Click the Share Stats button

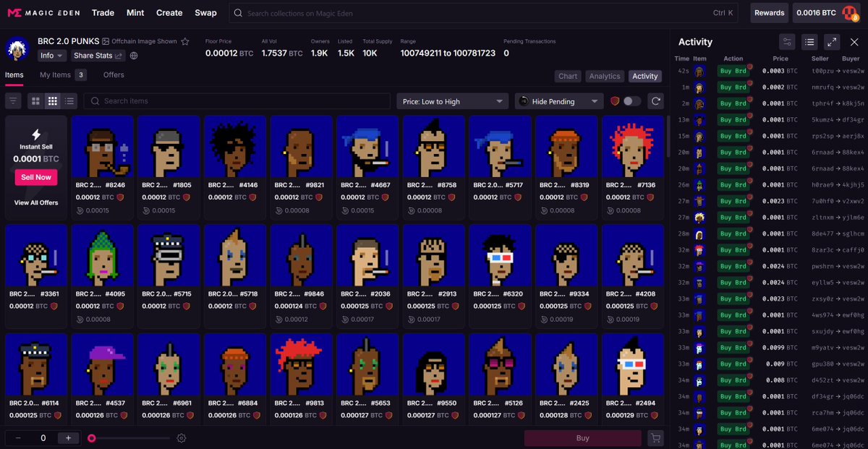tap(98, 56)
